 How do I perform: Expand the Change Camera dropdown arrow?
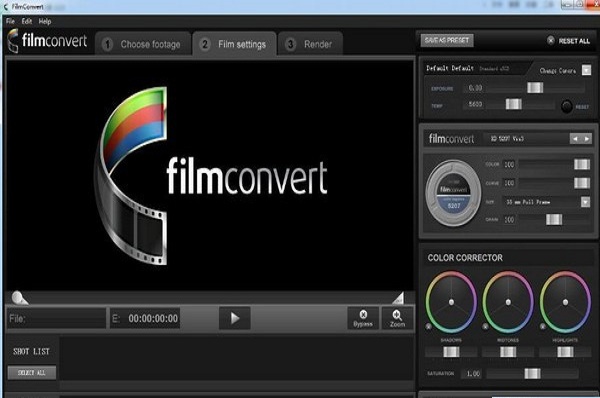click(586, 70)
